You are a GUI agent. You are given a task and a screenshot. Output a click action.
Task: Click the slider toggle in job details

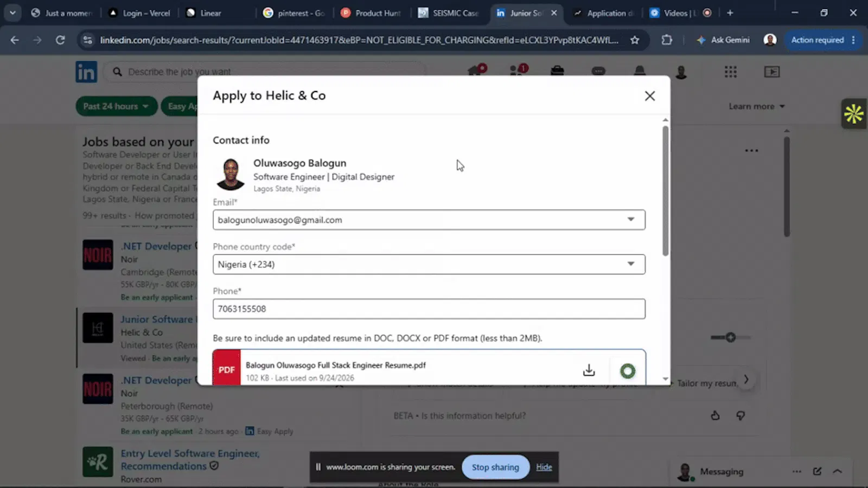click(730, 337)
